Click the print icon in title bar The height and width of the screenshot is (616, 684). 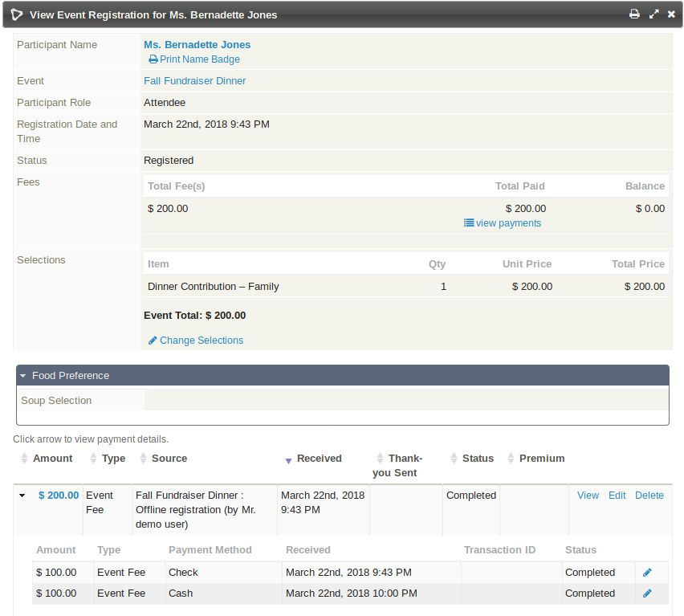point(634,14)
